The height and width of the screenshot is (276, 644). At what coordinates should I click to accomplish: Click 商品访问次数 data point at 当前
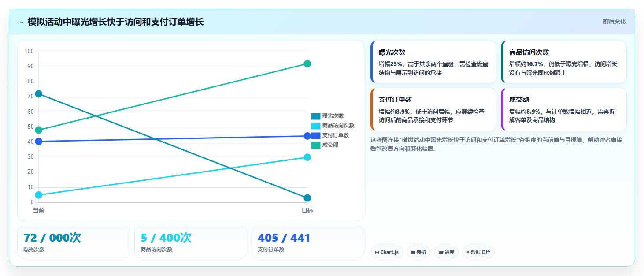pyautogui.click(x=39, y=195)
